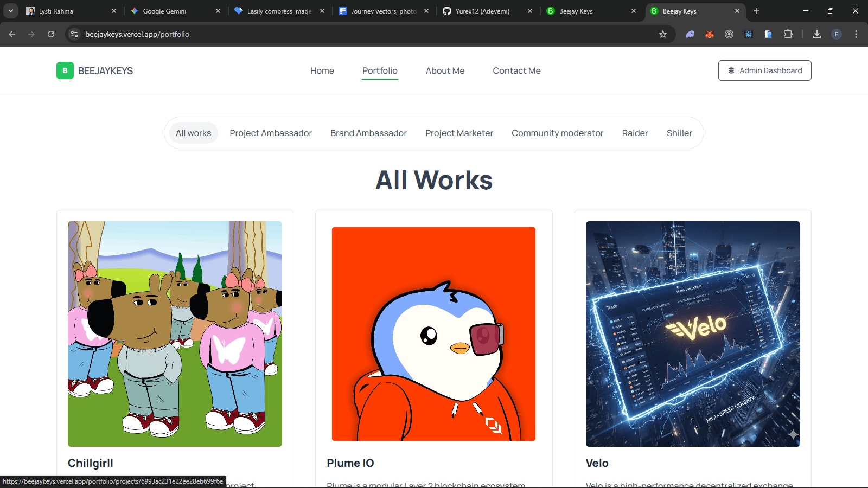Open the browser Downloads panel

pyautogui.click(x=817, y=34)
